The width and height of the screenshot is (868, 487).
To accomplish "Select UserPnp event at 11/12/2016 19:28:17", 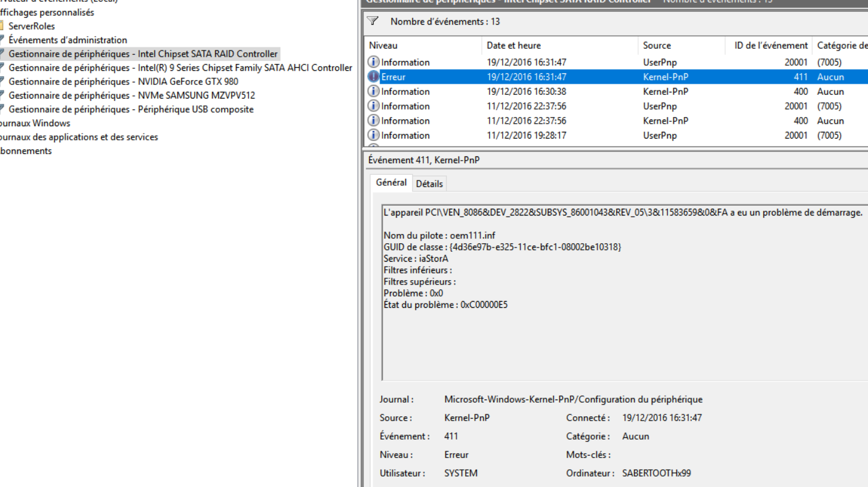I will click(x=617, y=135).
